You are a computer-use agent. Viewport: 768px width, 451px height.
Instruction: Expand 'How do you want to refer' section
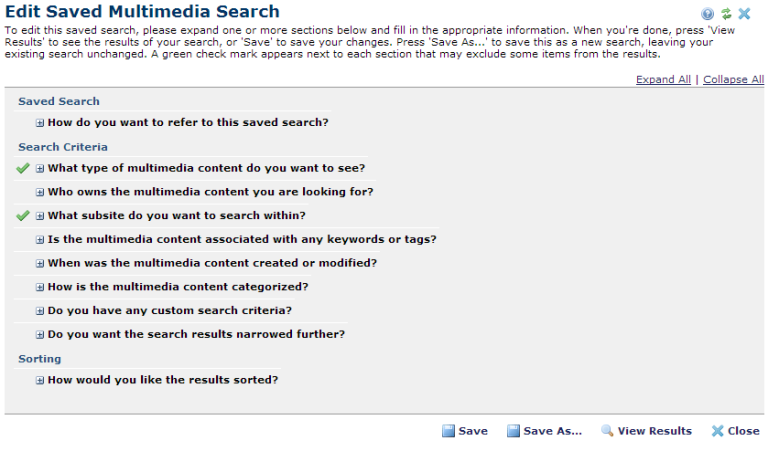click(x=40, y=123)
